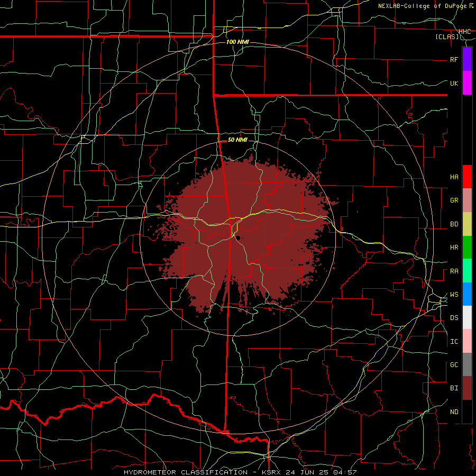Select the GC gray legend swatch
This screenshot has height=476, width=476.
tap(467, 364)
